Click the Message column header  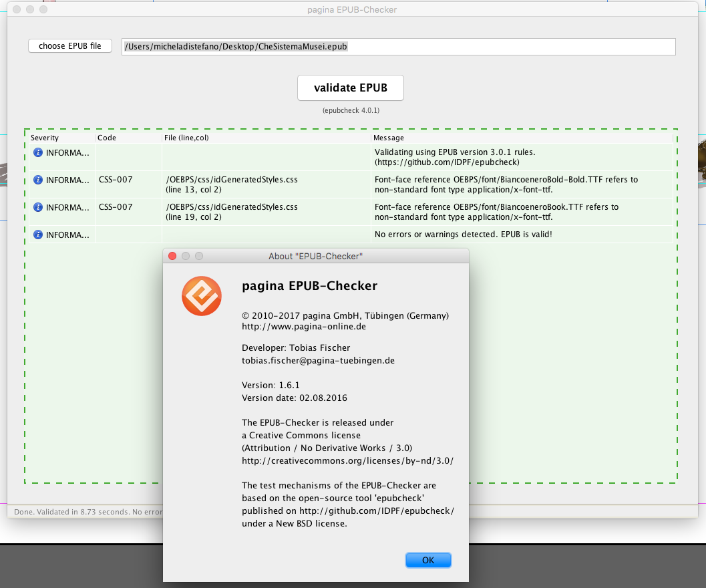click(x=522, y=138)
